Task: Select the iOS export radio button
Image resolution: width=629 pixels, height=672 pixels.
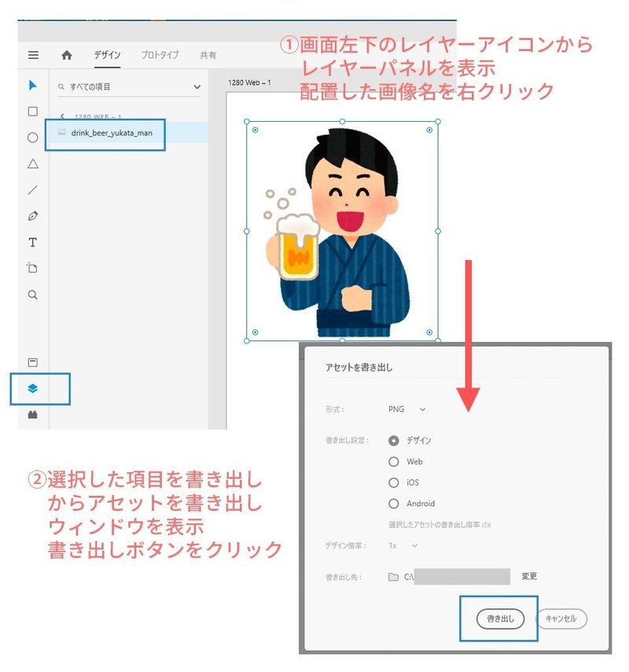Action: 394,483
